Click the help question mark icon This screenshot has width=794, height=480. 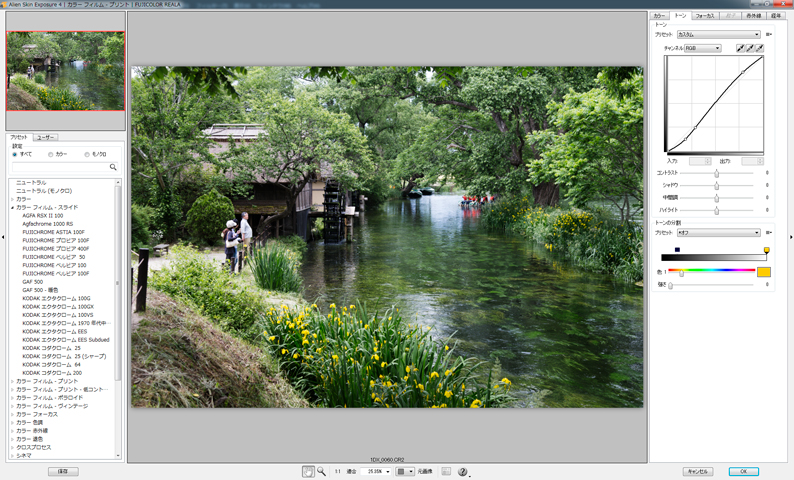tap(463, 471)
